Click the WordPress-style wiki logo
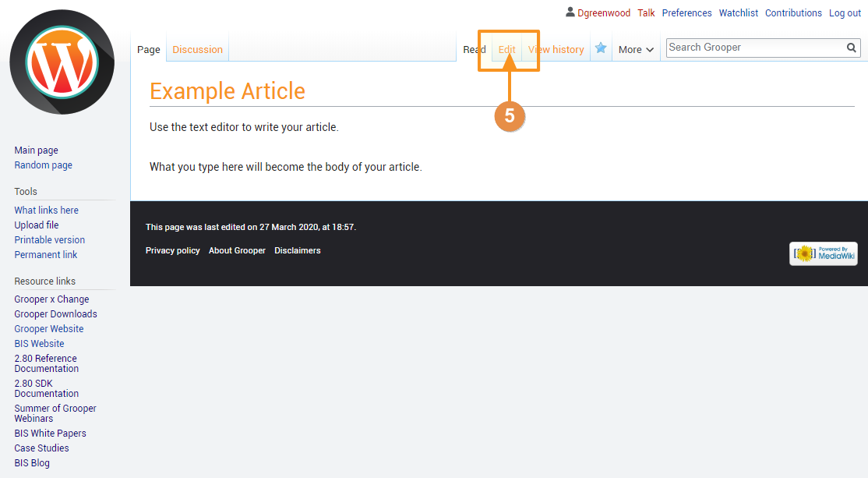Viewport: 868px width, 478px height. pyautogui.click(x=62, y=62)
